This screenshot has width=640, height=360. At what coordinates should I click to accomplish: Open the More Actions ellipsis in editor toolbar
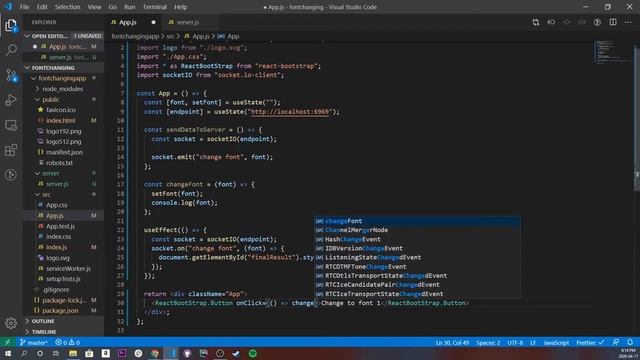click(628, 22)
